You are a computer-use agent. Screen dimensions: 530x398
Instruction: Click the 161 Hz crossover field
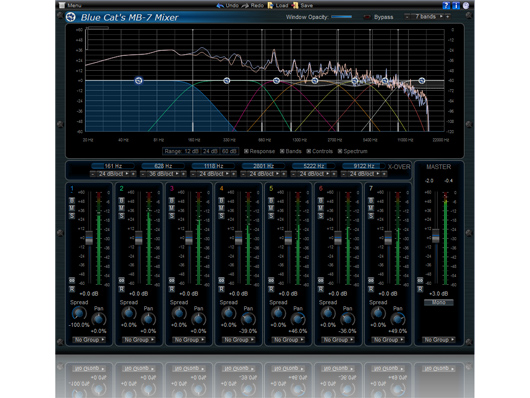click(x=113, y=166)
